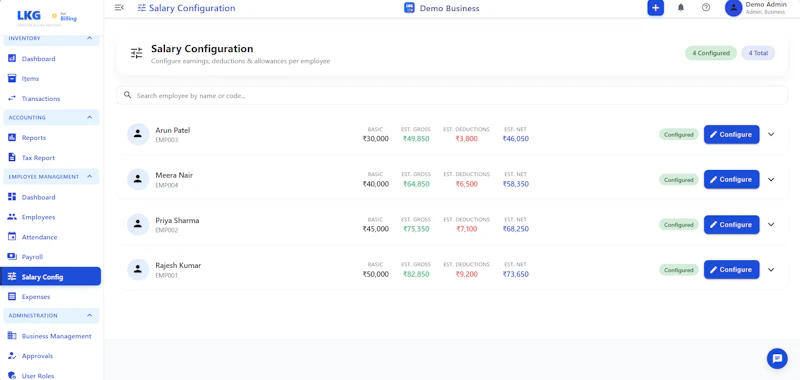Expand Rajesh Kumar's row details
This screenshot has height=380, width=800.
click(x=771, y=270)
